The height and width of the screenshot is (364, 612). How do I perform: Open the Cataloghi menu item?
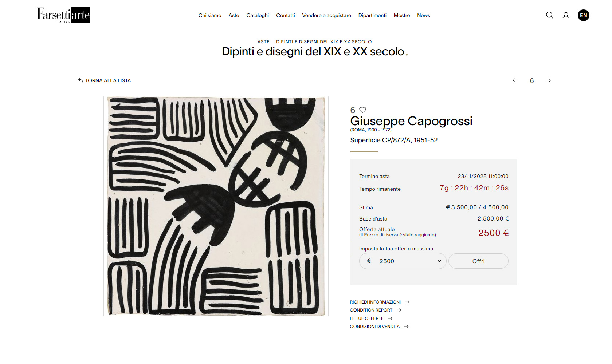pyautogui.click(x=258, y=15)
